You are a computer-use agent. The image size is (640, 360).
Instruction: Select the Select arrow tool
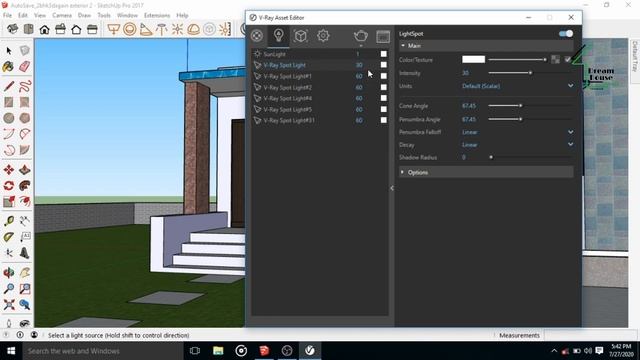9,51
